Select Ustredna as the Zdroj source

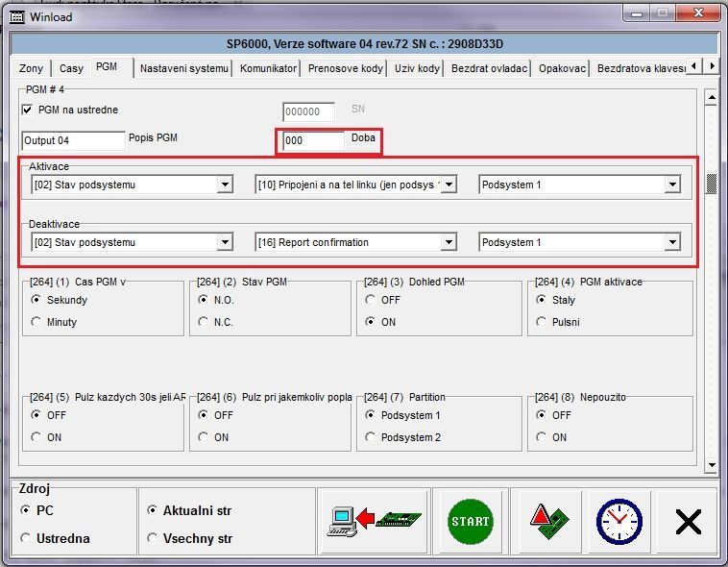coord(26,538)
